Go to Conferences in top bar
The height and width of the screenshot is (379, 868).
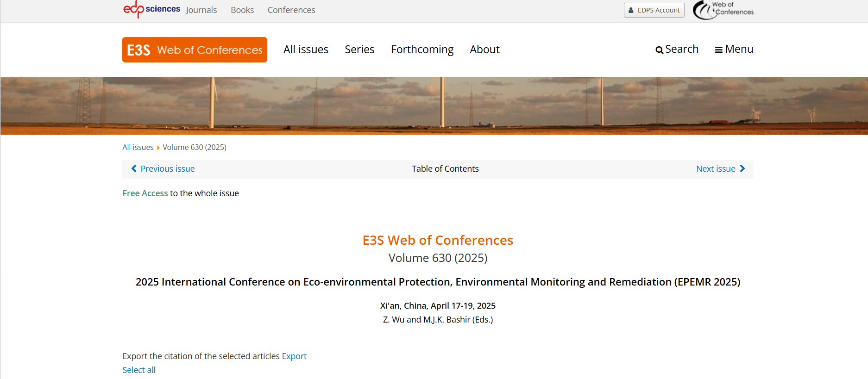pos(291,10)
